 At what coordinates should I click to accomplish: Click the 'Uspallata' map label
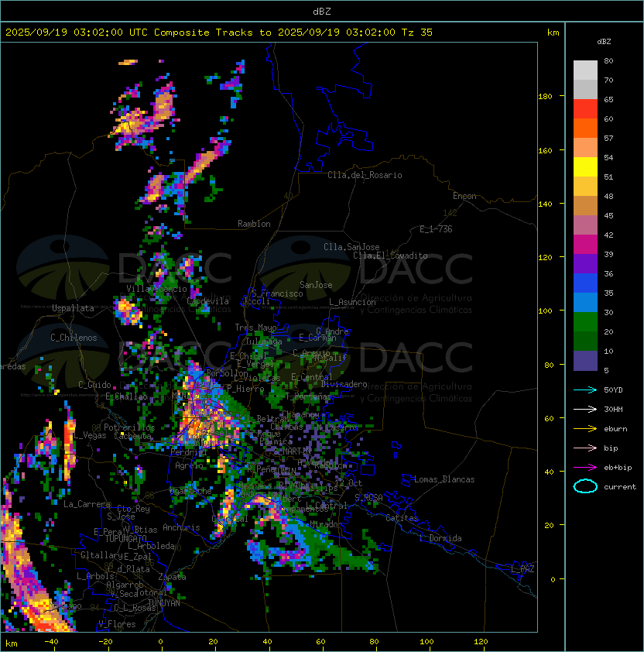[73, 308]
